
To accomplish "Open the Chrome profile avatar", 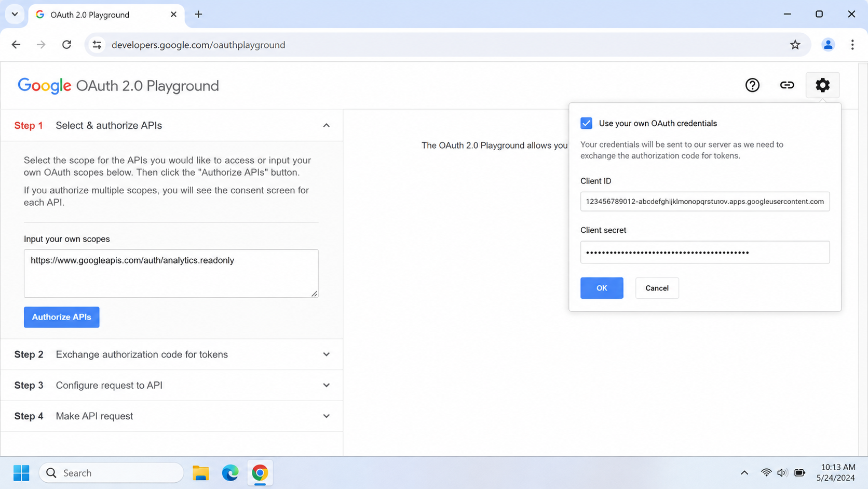I will click(x=828, y=45).
